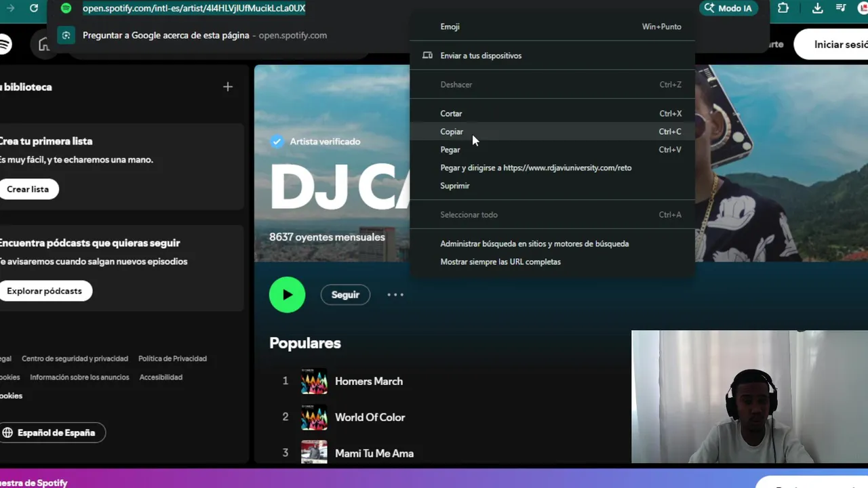Click the Crea tu primera lista heading
The width and height of the screenshot is (868, 488).
(45, 141)
